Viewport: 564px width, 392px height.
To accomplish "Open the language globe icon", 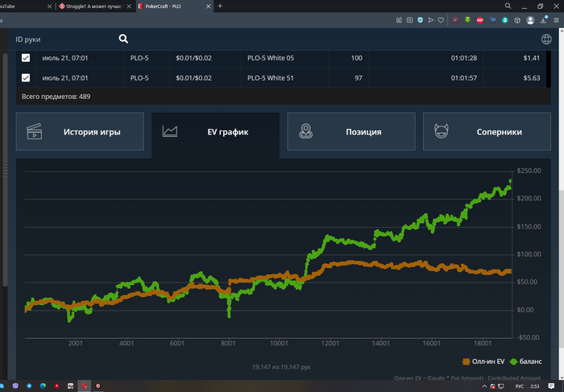I will (x=546, y=39).
